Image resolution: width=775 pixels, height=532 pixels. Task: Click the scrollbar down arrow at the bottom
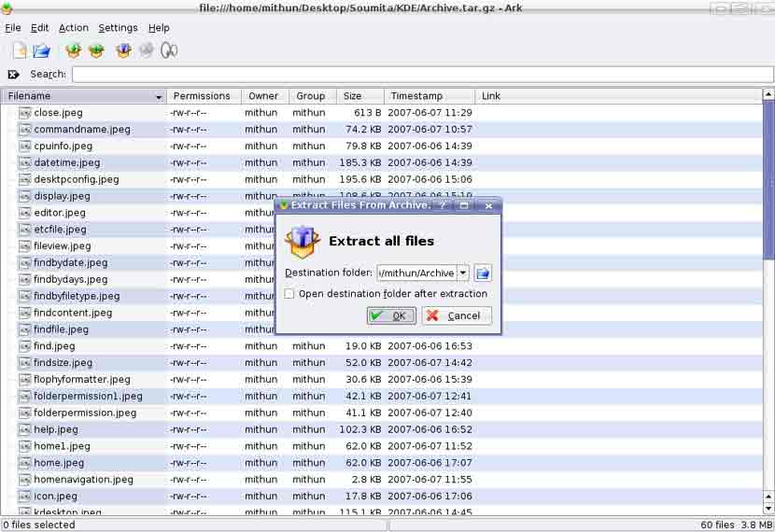[768, 509]
